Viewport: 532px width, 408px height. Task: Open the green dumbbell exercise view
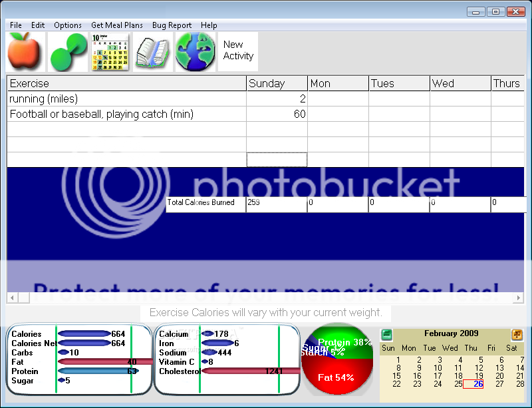(68, 52)
